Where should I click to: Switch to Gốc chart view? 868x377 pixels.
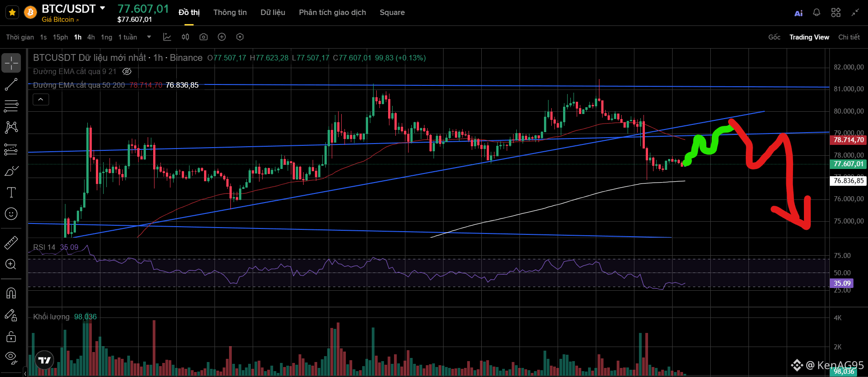pos(774,37)
